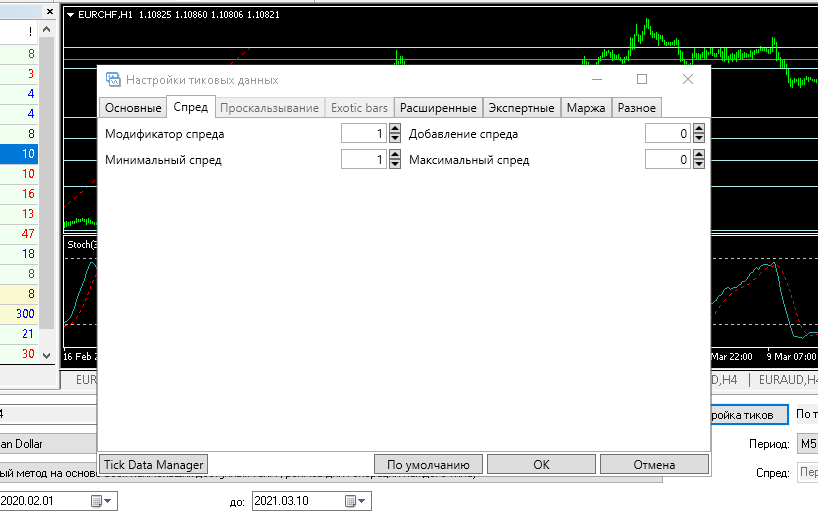Open the EURCHF,H1 chart dropdown triangle
This screenshot has height=514, width=818.
70,15
